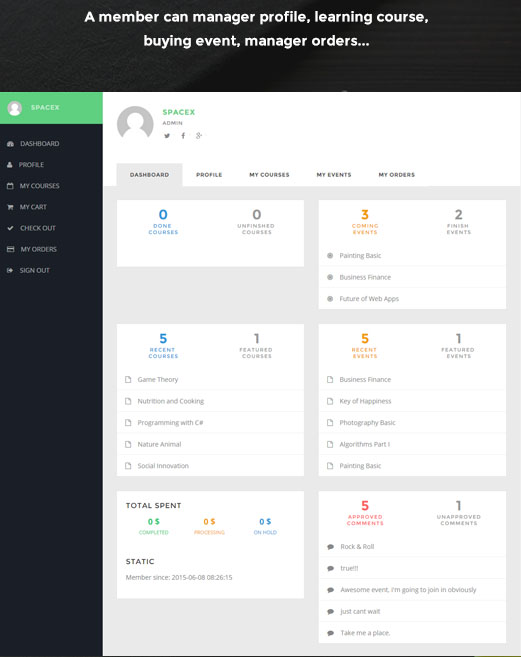This screenshot has height=657, width=521.
Task: Open the Dashboard sidebar gauge icon
Action: click(10, 144)
